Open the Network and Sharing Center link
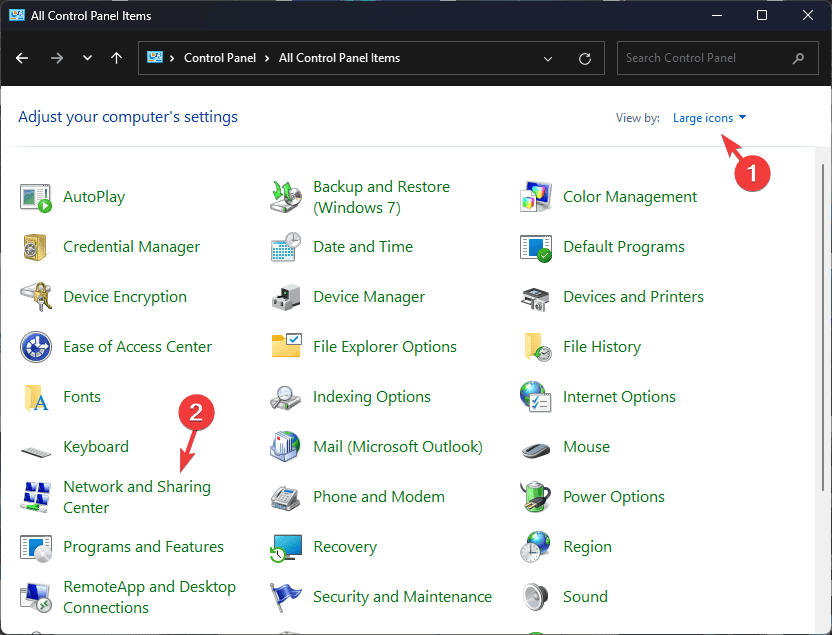This screenshot has width=832, height=635. tap(137, 497)
